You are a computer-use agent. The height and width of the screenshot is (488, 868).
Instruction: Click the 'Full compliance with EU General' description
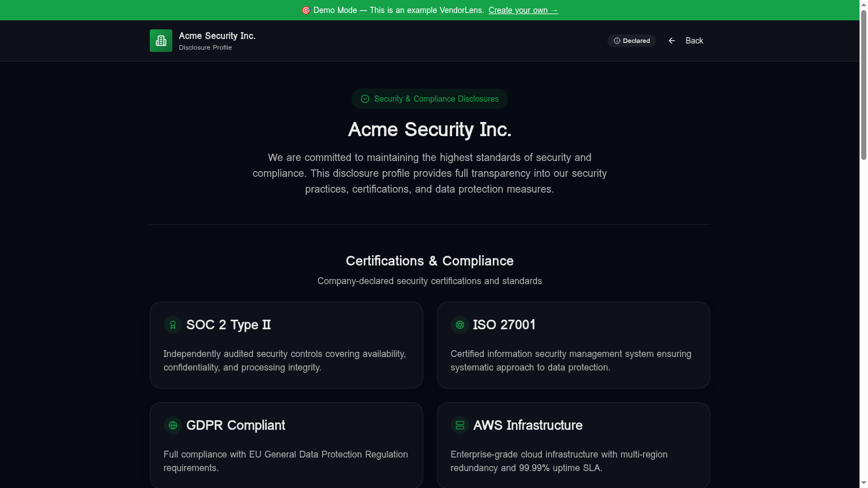coord(285,461)
